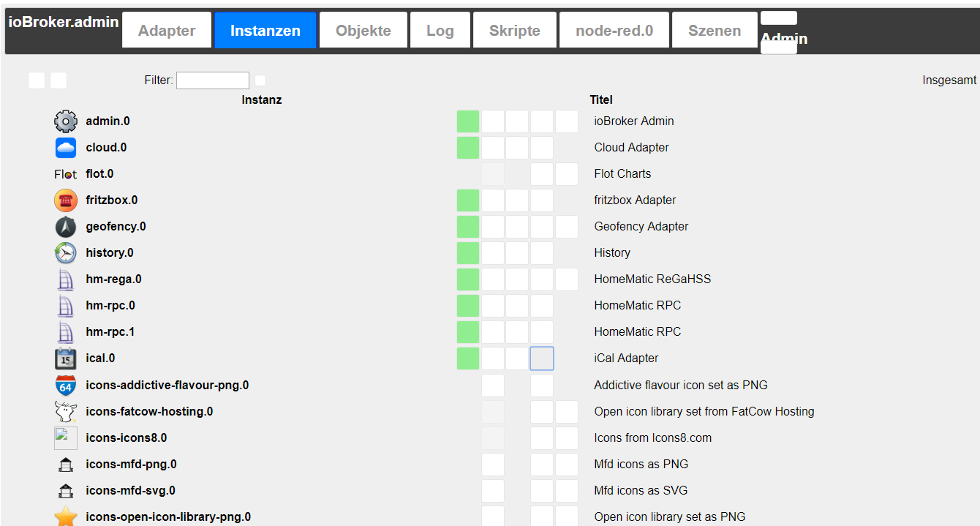
Task: Click 'Addictive flavour icon set as PNG'
Action: coord(681,386)
